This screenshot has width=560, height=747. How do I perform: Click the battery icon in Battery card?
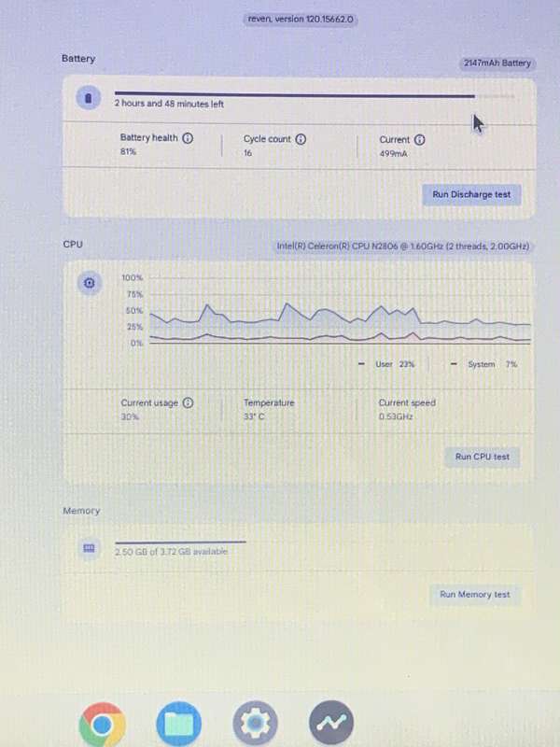point(88,98)
